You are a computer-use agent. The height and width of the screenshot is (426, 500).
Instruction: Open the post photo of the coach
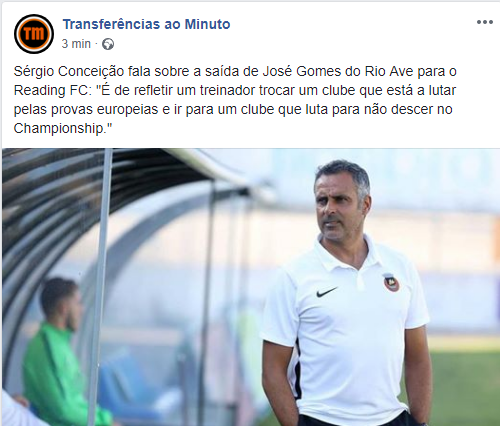[x=251, y=287]
